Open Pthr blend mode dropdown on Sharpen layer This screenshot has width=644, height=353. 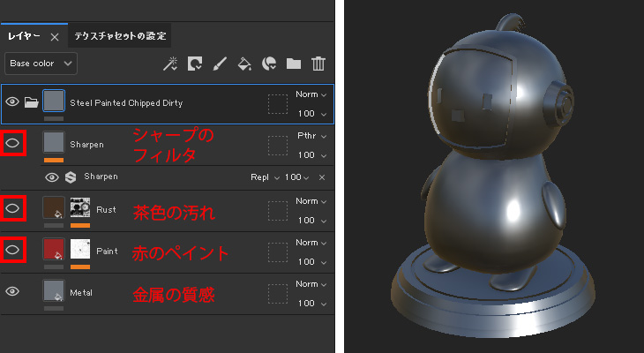pos(311,137)
